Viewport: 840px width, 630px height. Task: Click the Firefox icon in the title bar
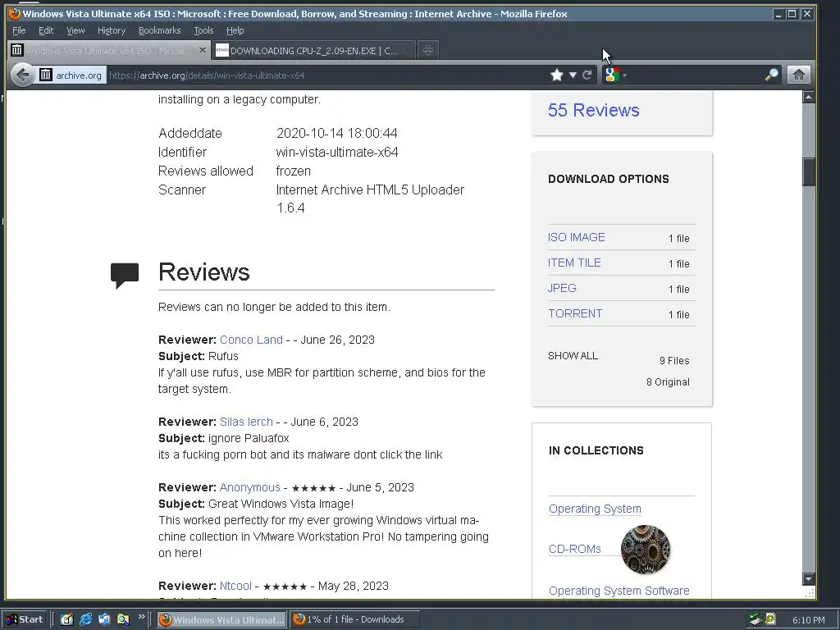click(15, 13)
